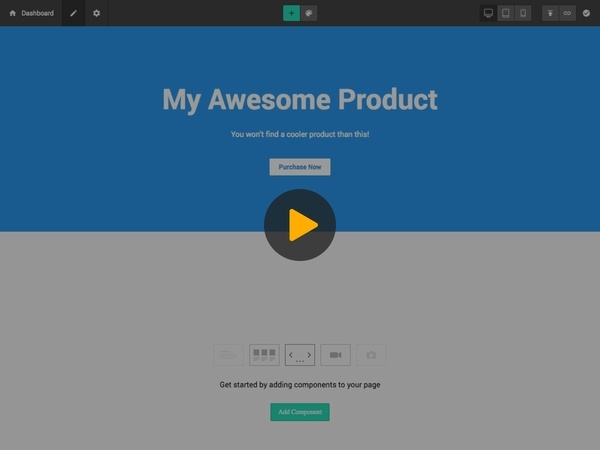Click the My Awesome Product heading
600x450 pixels.
[300, 100]
